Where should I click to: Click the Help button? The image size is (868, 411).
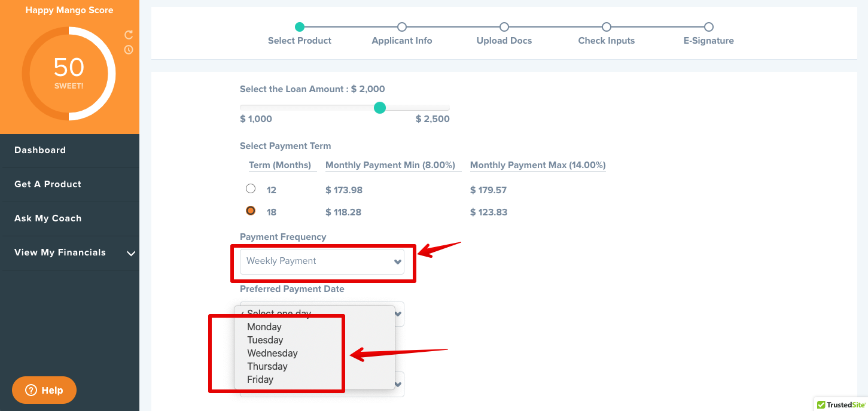pos(44,390)
